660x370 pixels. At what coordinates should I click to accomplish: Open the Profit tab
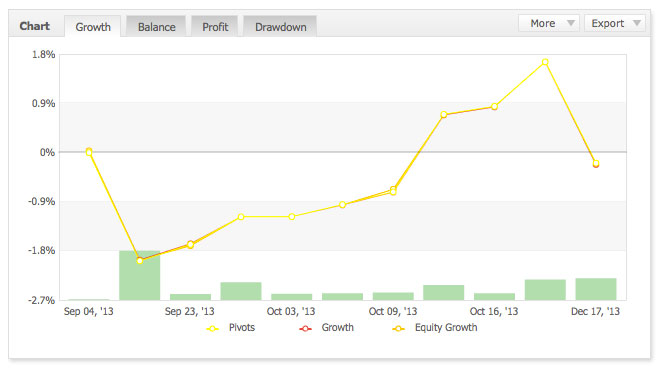pyautogui.click(x=215, y=27)
